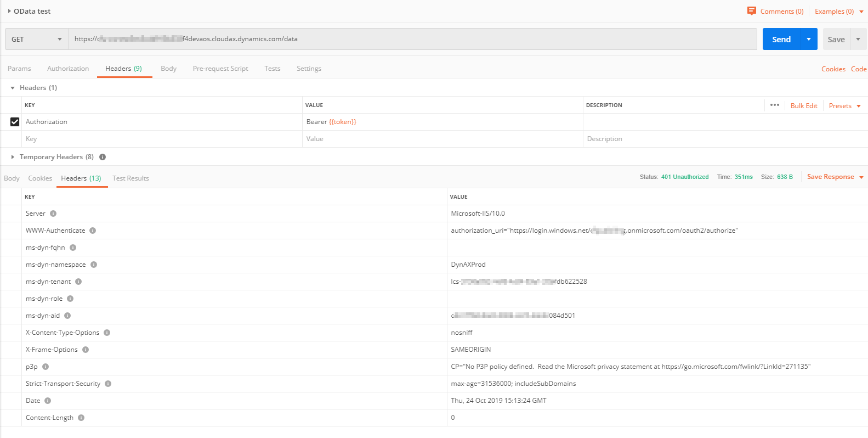Open the Comments (0) link
This screenshot has width=868, height=438.
782,11
